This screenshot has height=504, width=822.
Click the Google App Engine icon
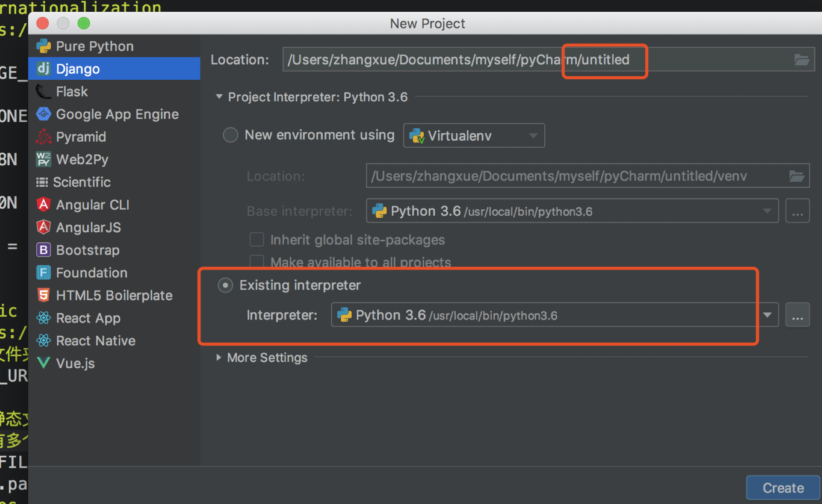pos(43,114)
